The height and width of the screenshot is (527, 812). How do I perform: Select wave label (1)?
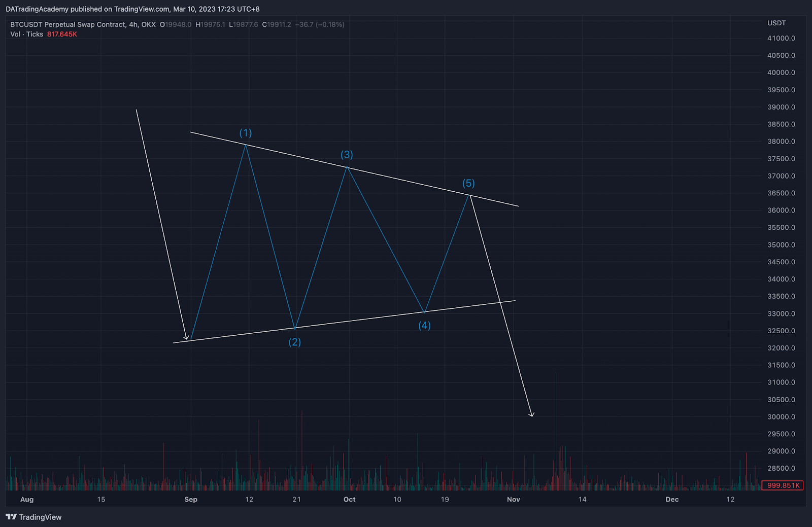(x=246, y=133)
